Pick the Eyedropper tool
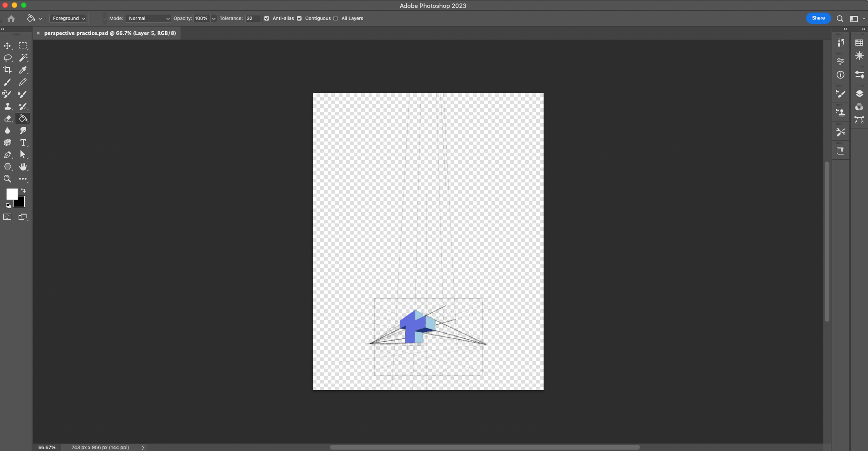The width and height of the screenshot is (868, 451). 23,70
